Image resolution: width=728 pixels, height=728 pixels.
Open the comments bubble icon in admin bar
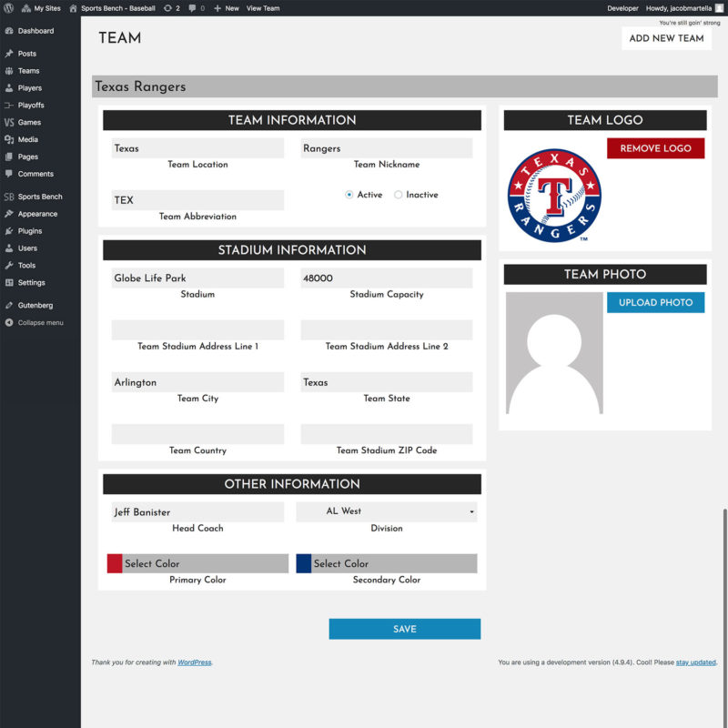(192, 8)
